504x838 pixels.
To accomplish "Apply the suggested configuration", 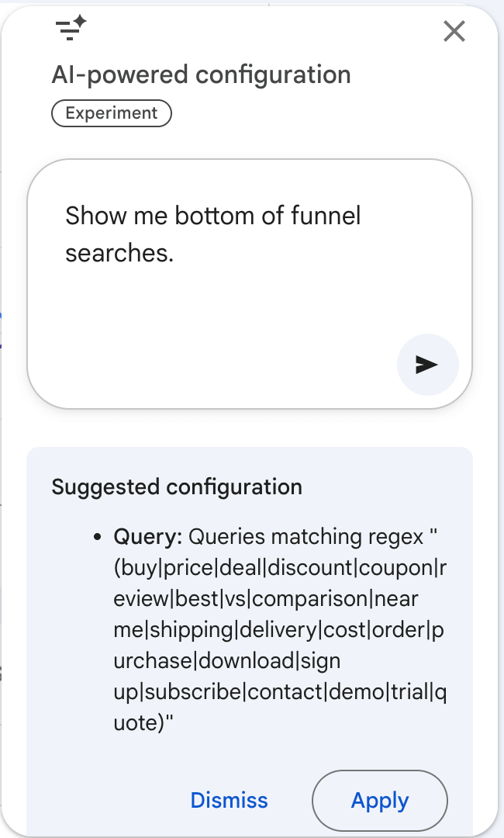I will click(379, 800).
